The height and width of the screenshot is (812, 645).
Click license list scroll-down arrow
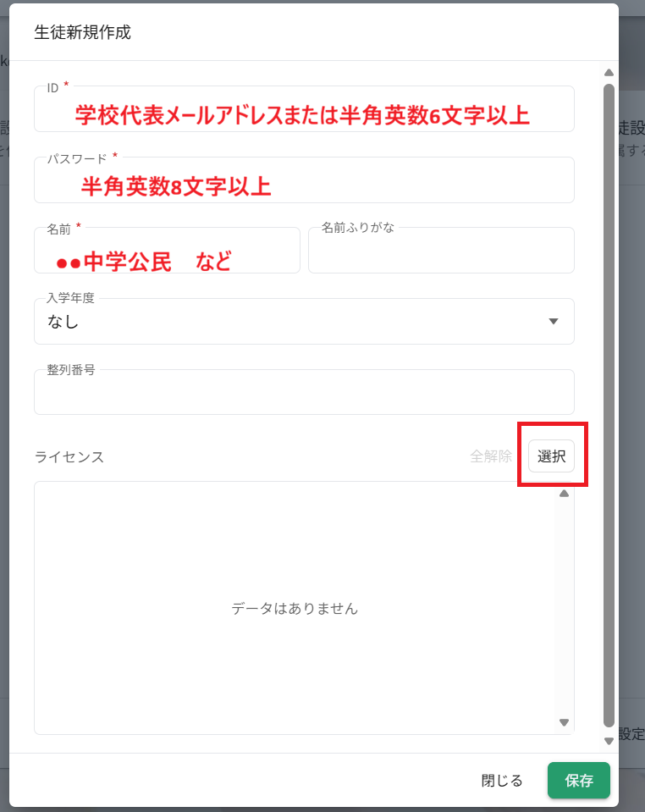(x=564, y=722)
